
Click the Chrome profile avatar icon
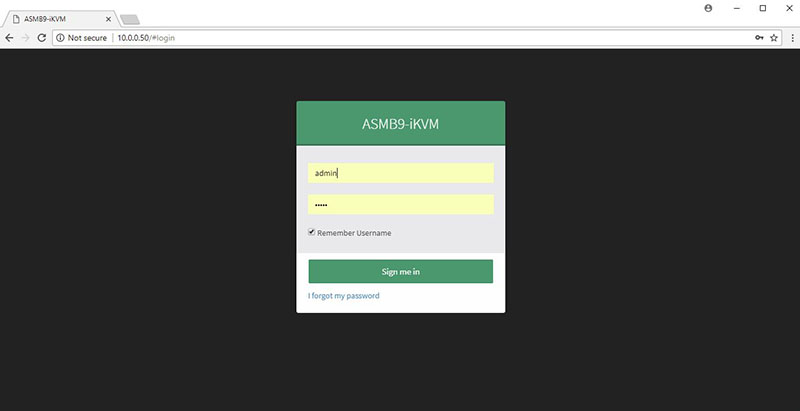[708, 8]
